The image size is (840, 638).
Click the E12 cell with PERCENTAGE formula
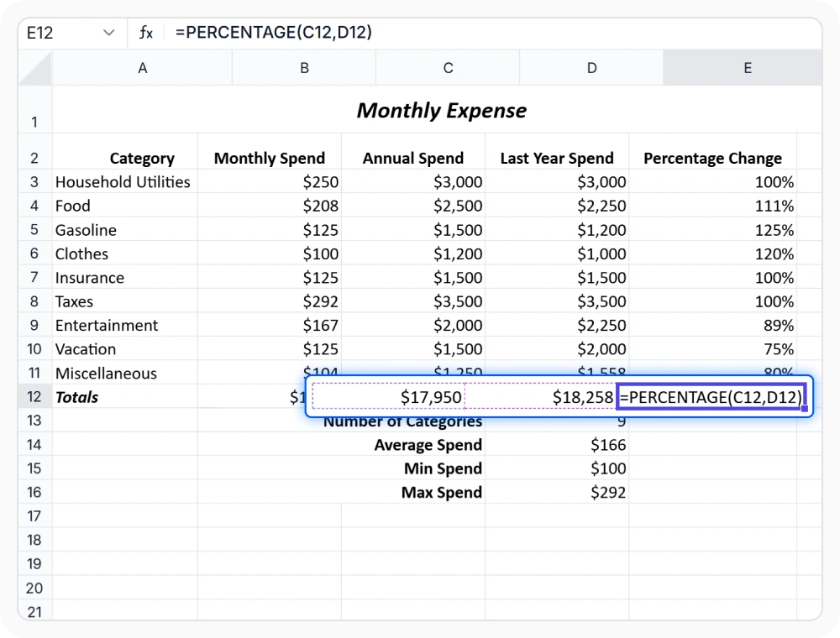(711, 396)
